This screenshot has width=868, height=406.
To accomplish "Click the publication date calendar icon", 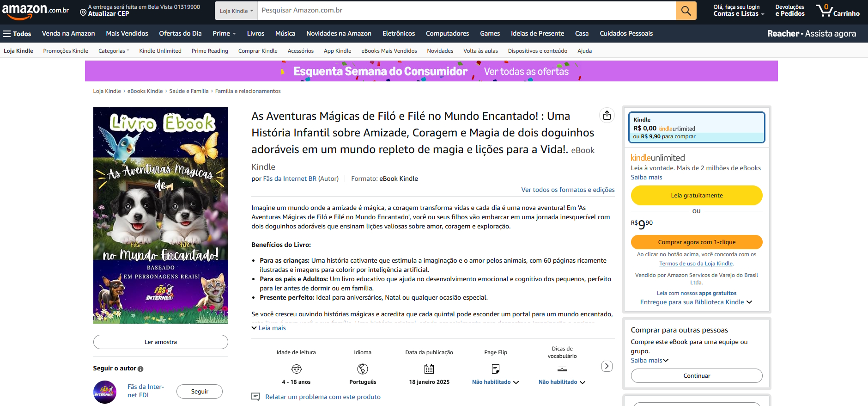I will [429, 369].
